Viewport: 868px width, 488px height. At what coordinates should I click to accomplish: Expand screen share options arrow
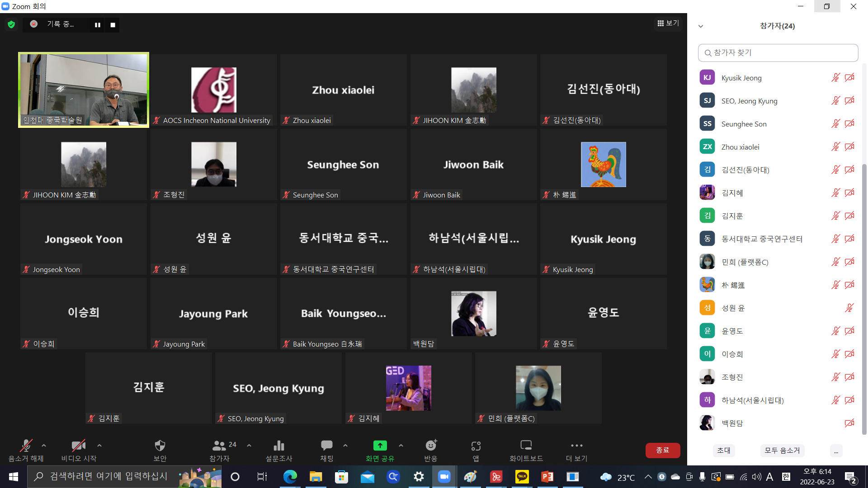pyautogui.click(x=401, y=446)
